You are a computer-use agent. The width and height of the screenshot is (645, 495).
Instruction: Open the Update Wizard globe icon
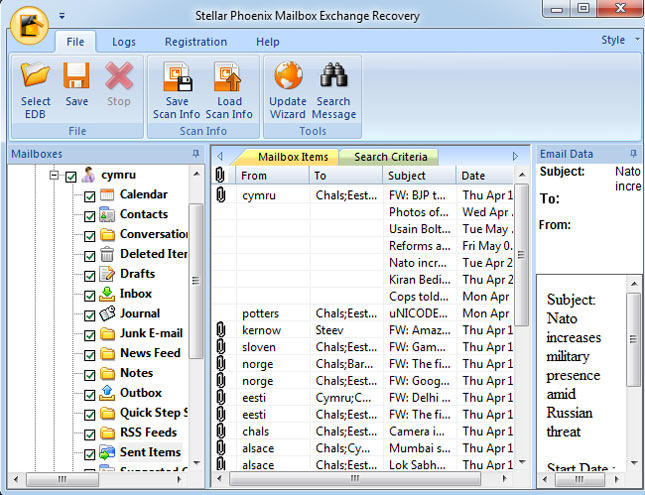[288, 75]
